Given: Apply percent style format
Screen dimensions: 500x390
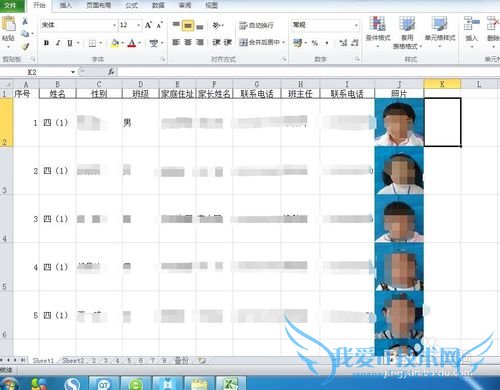Looking at the screenshot, I should [x=314, y=43].
